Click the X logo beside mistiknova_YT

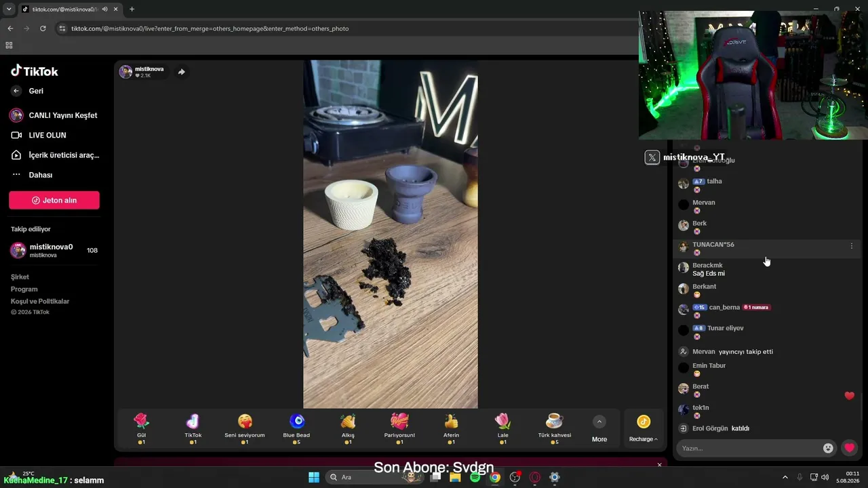652,158
